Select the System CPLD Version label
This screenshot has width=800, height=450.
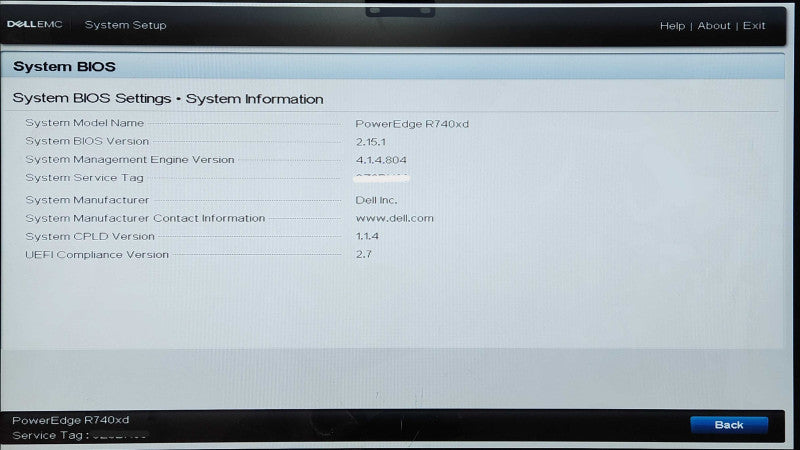(x=90, y=236)
